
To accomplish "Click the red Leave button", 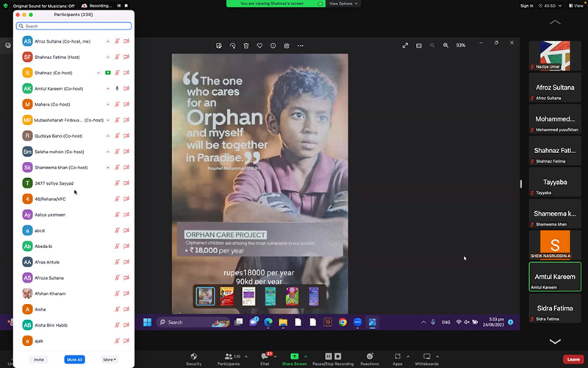I will coord(573,359).
